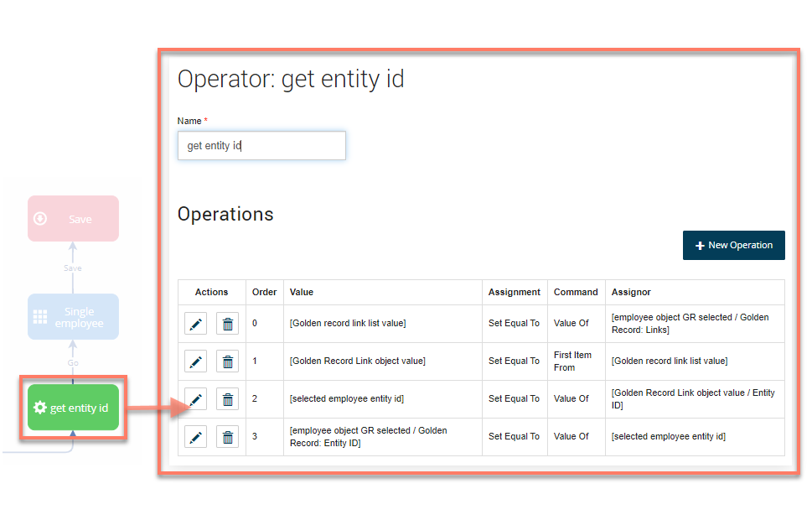Click the Value column header

coord(302,293)
